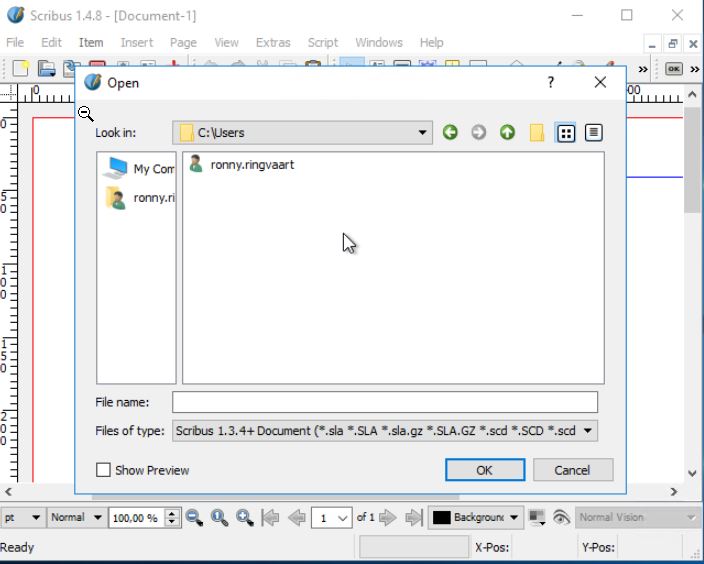The height and width of the screenshot is (564, 704).
Task: Click the green Back arrow in Open dialog
Action: click(x=450, y=132)
